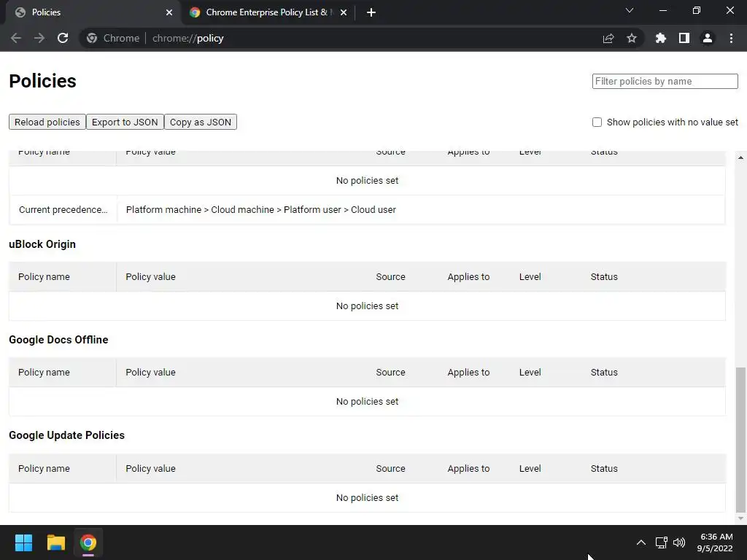Switch to the Policies tab
This screenshot has width=747, height=560.
coord(93,12)
